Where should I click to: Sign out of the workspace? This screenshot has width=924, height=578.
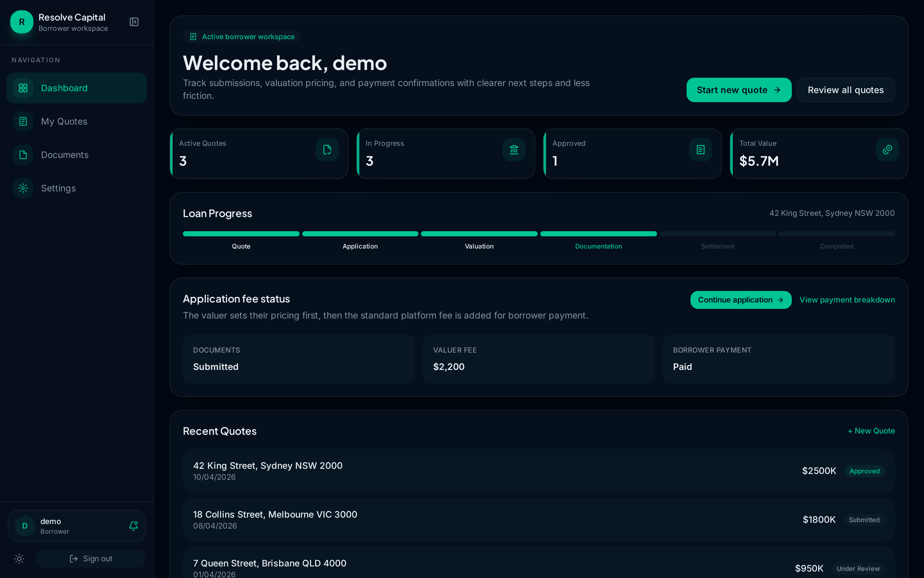91,558
